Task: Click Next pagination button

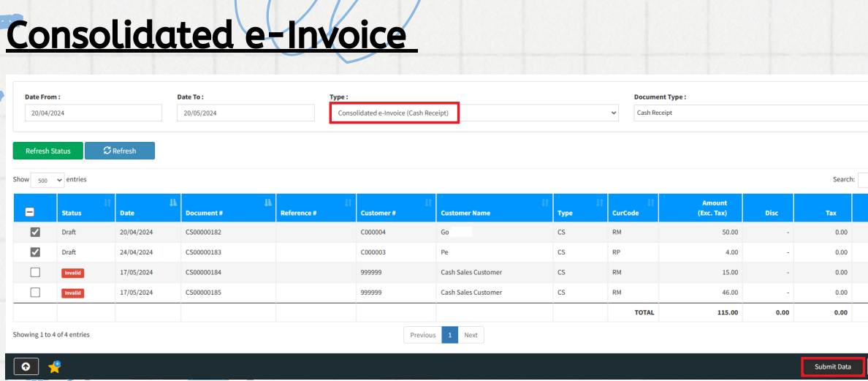Action: tap(471, 335)
